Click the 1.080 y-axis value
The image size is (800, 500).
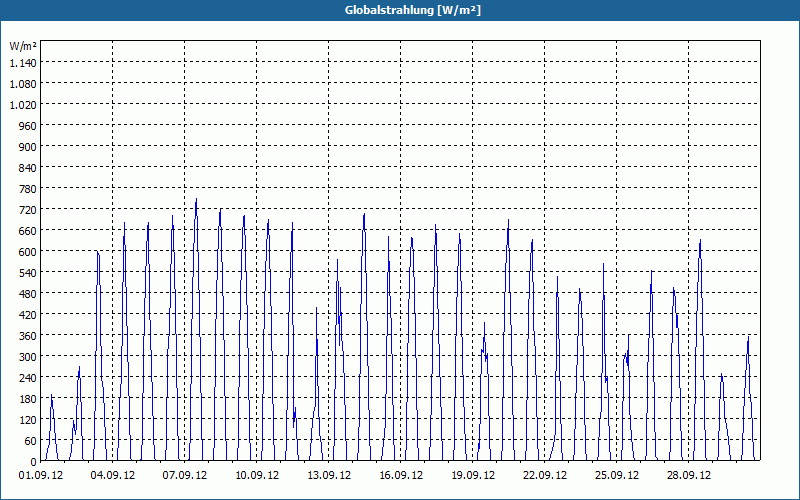pyautogui.click(x=23, y=84)
